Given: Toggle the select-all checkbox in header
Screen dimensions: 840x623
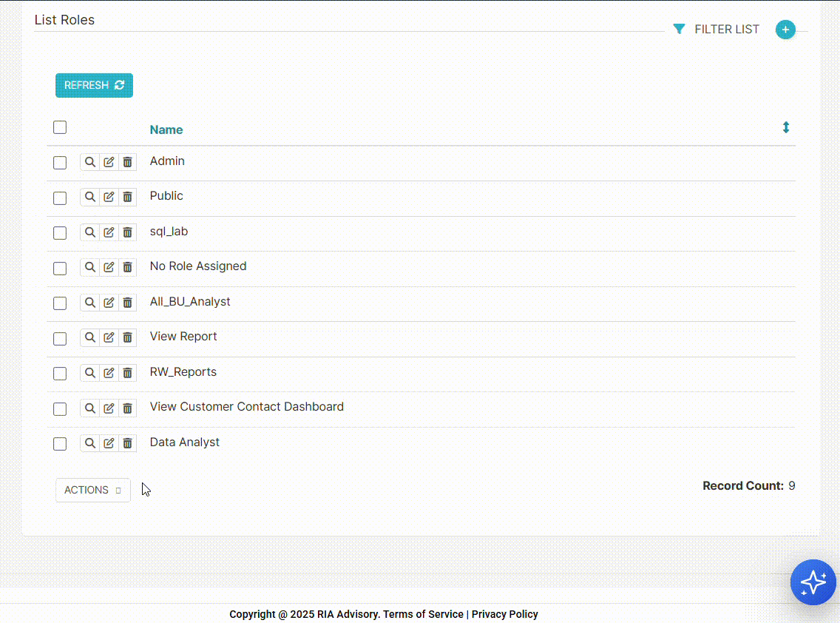Looking at the screenshot, I should [60, 127].
